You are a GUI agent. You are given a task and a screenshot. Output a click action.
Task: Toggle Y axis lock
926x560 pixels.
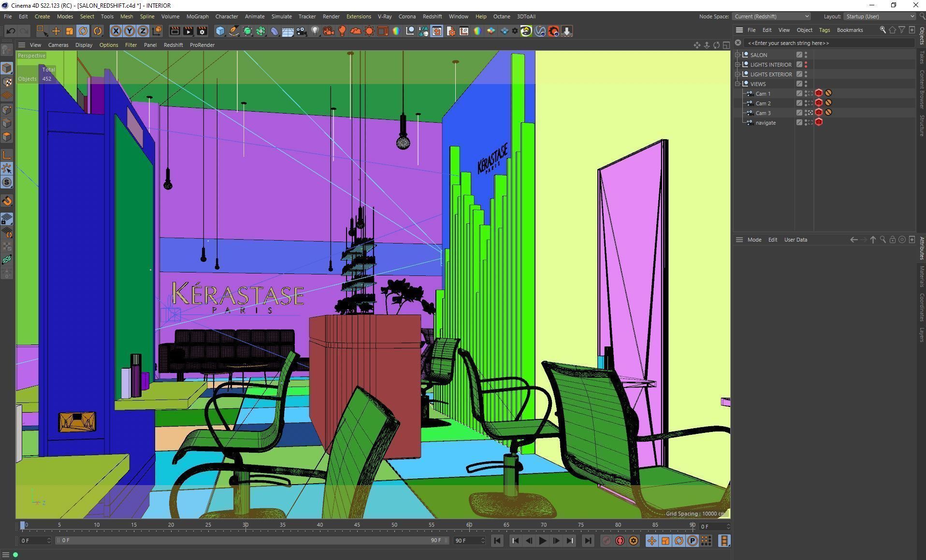(x=130, y=31)
